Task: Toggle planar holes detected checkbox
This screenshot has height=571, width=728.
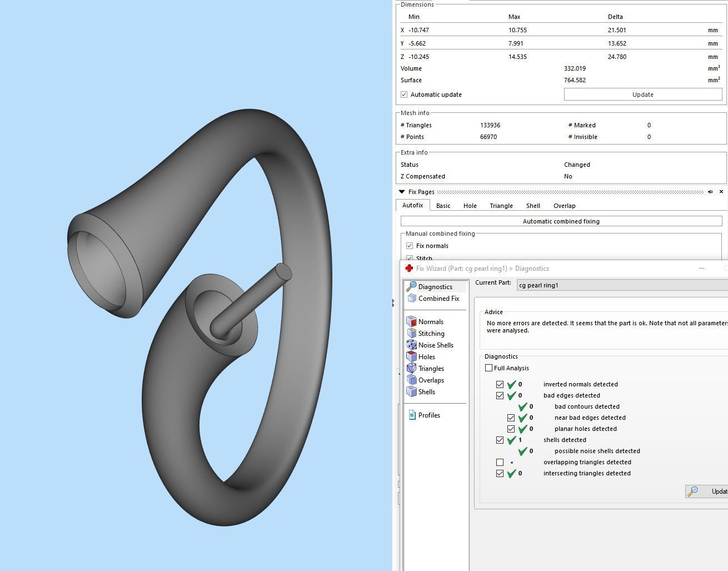Action: [x=511, y=429]
